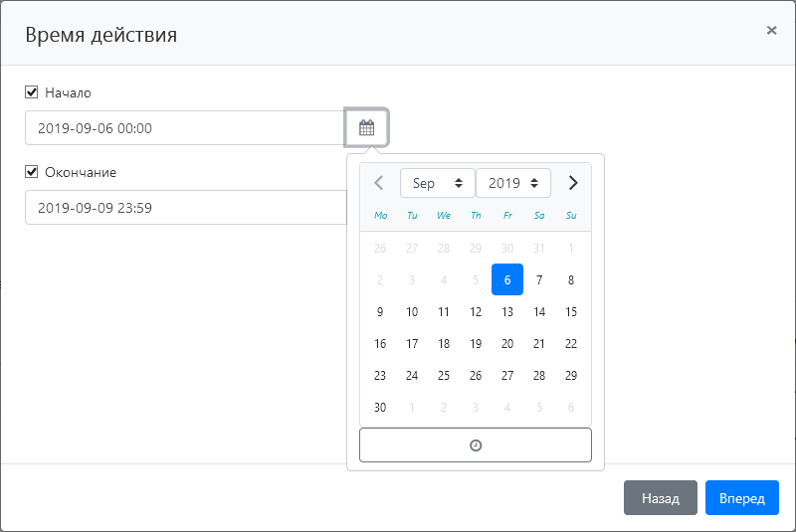Select September 6 highlighted day
This screenshot has height=532, width=796.
click(507, 280)
